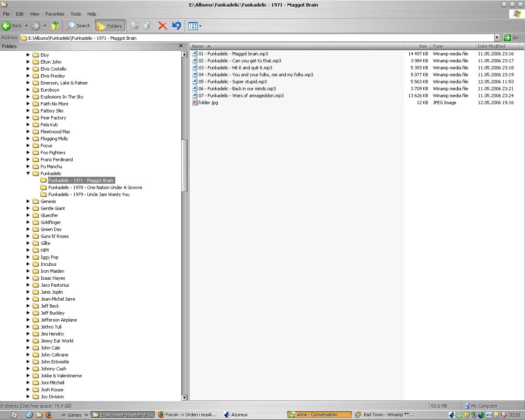
Task: Open the Edit menu
Action: point(20,14)
